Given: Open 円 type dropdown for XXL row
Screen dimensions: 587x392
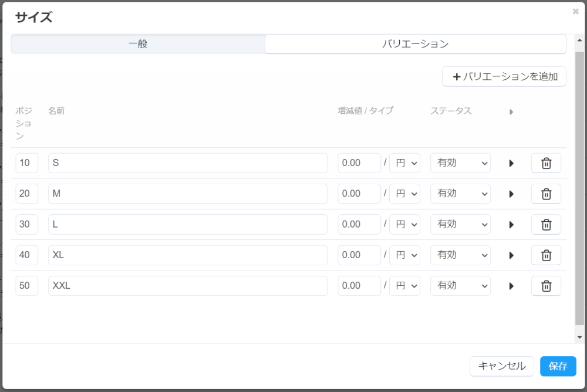Looking at the screenshot, I should tap(404, 286).
